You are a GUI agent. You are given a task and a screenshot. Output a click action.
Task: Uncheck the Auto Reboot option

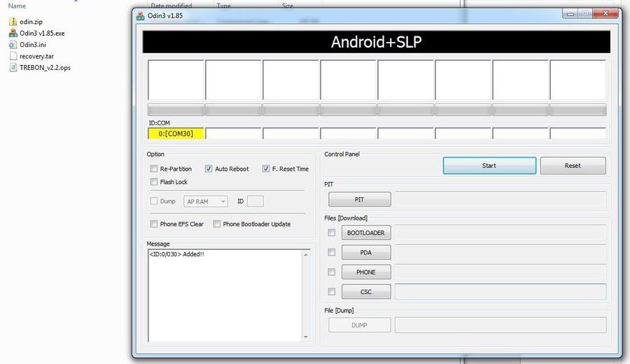(x=208, y=169)
